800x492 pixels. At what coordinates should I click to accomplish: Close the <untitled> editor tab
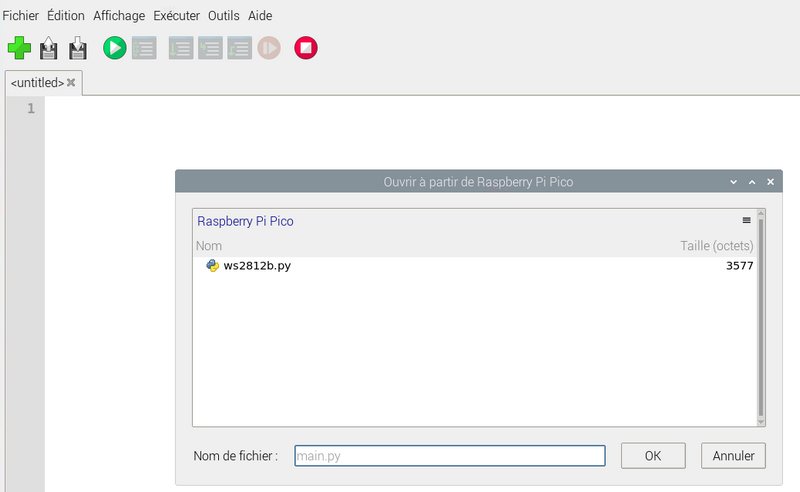(x=71, y=82)
